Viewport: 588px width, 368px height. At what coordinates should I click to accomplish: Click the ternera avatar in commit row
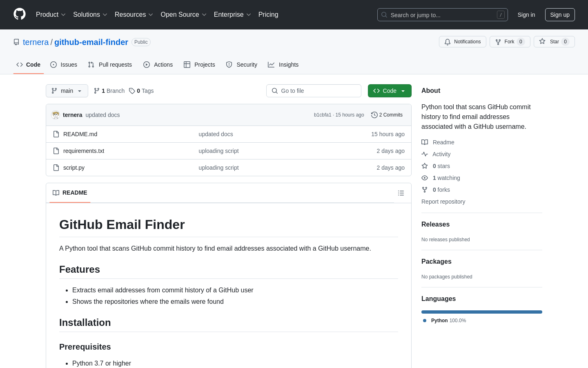56,115
